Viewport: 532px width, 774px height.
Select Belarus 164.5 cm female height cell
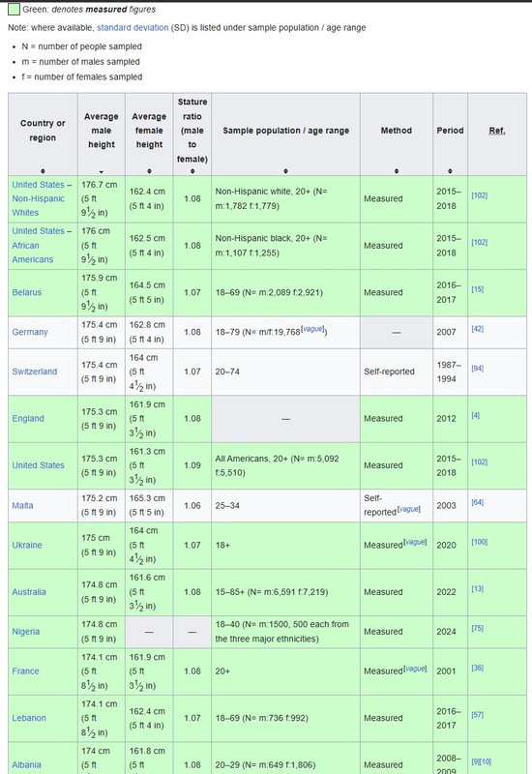pos(149,293)
